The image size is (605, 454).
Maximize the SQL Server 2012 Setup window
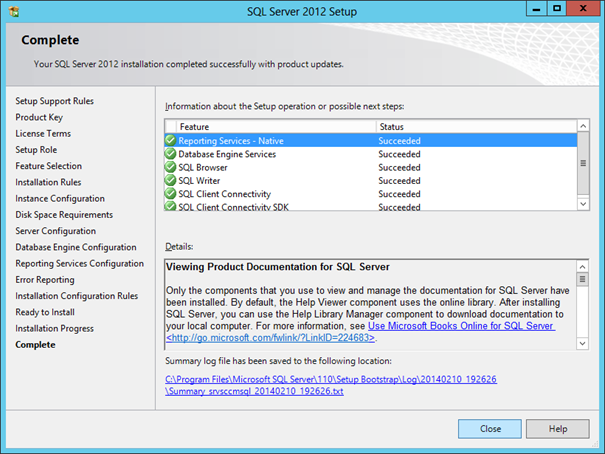point(557,9)
